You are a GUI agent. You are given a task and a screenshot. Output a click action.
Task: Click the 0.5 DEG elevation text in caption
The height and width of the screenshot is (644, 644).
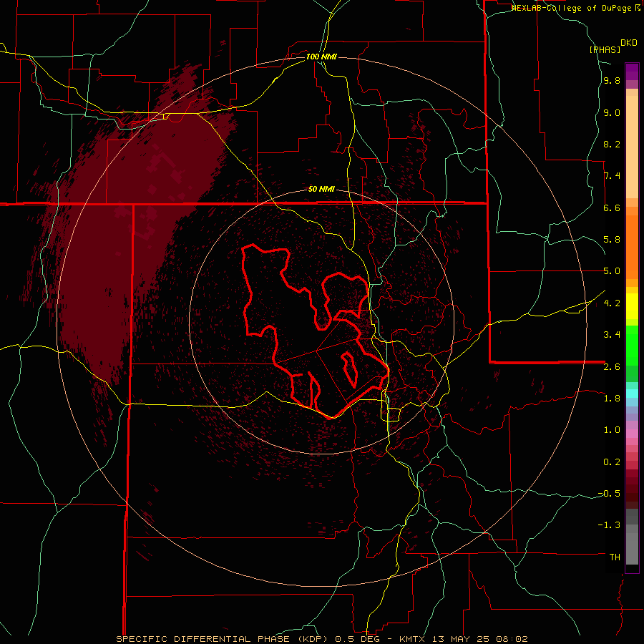[356, 639]
